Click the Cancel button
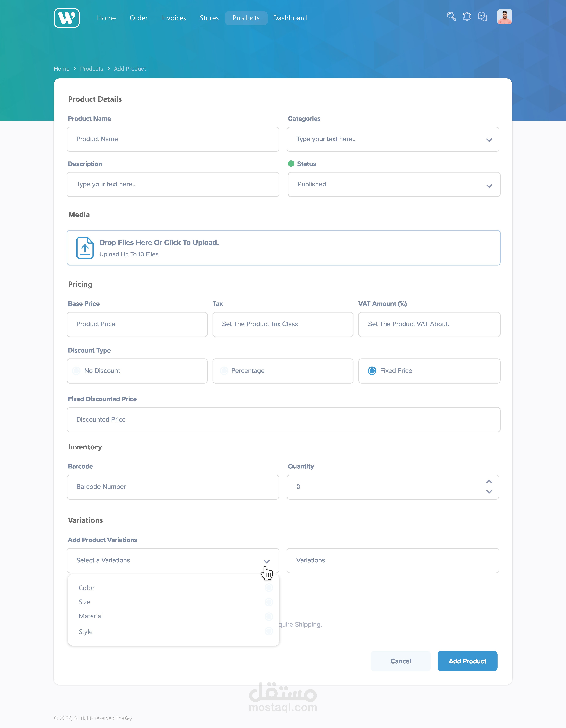 (400, 661)
